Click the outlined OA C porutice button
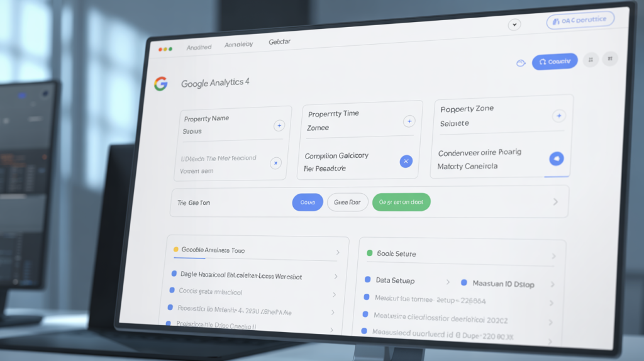The image size is (644, 361). pos(580,20)
